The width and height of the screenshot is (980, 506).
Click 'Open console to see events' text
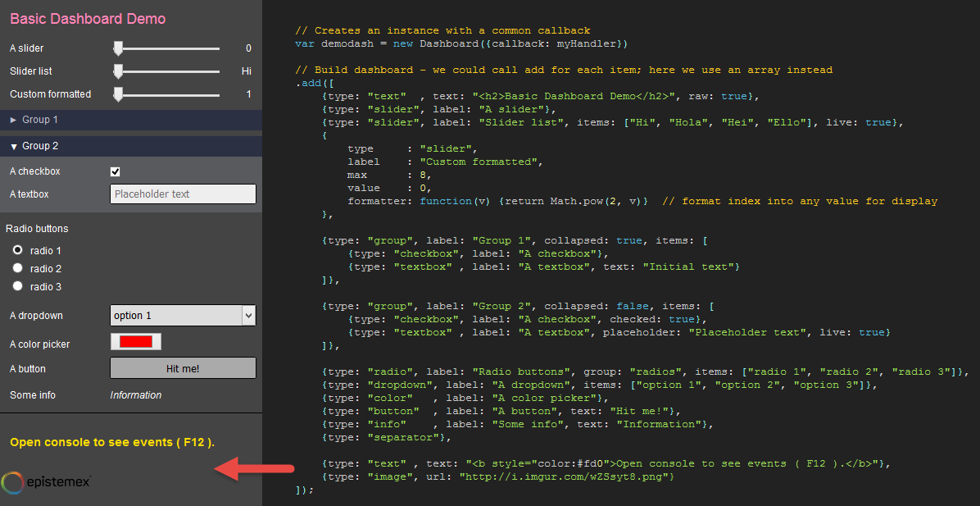(x=112, y=442)
